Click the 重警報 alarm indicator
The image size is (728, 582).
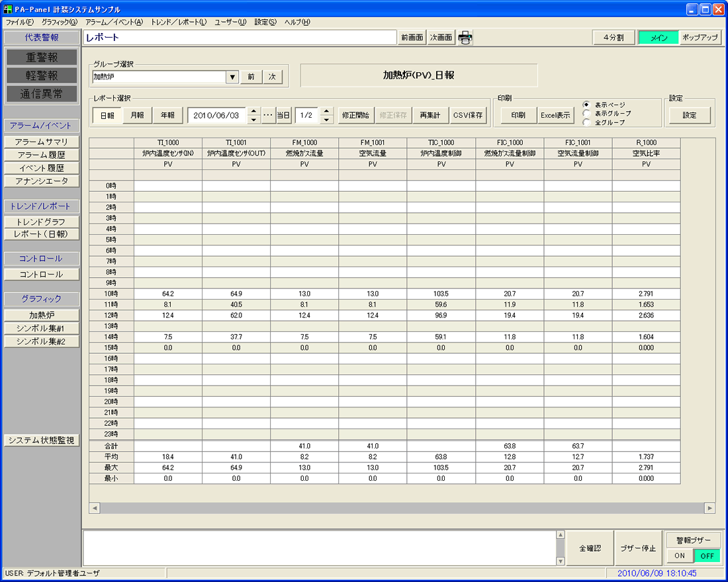(42, 57)
